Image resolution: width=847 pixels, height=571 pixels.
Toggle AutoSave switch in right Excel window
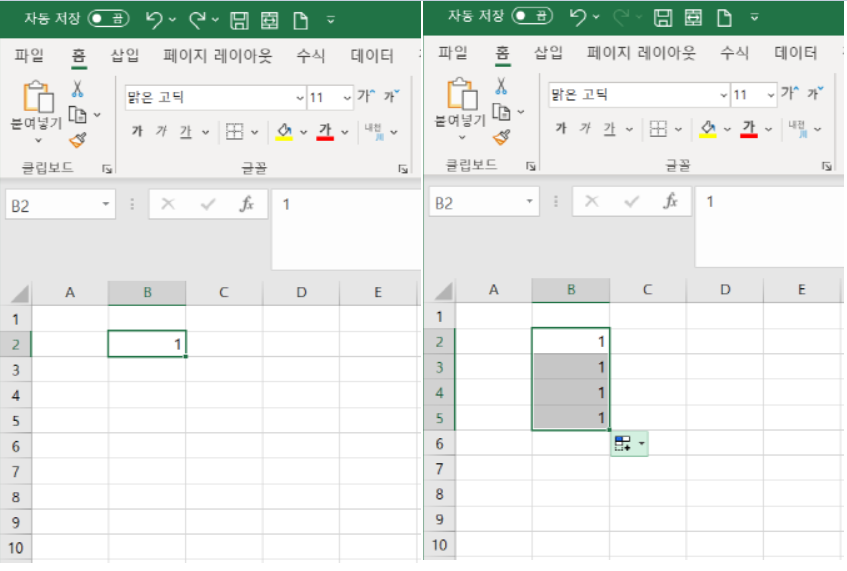pyautogui.click(x=532, y=16)
